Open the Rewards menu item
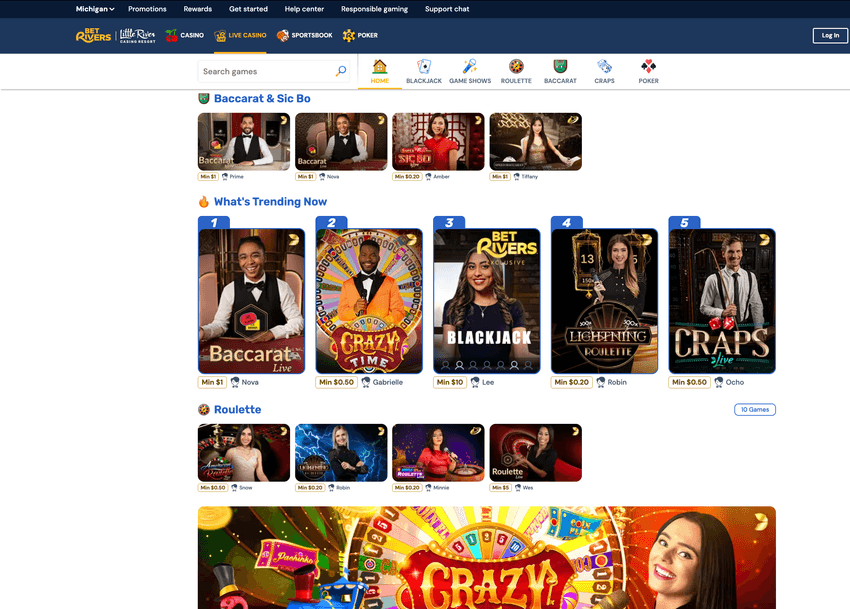The image size is (850, 609). pos(197,8)
